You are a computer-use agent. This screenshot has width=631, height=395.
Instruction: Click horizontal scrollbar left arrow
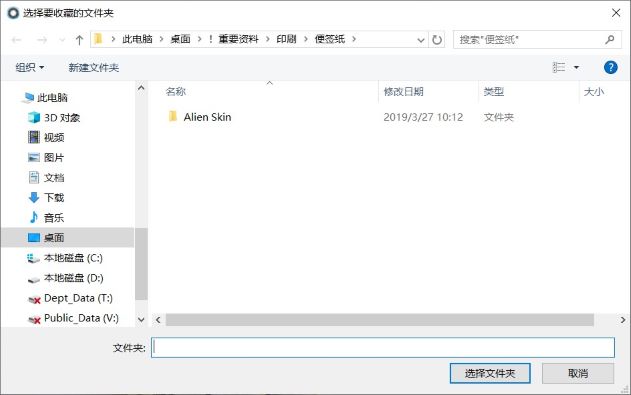(x=158, y=320)
